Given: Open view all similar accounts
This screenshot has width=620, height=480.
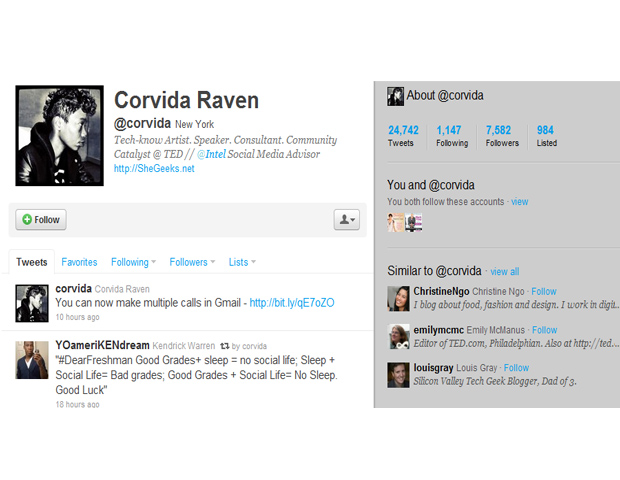Looking at the screenshot, I should (x=504, y=272).
